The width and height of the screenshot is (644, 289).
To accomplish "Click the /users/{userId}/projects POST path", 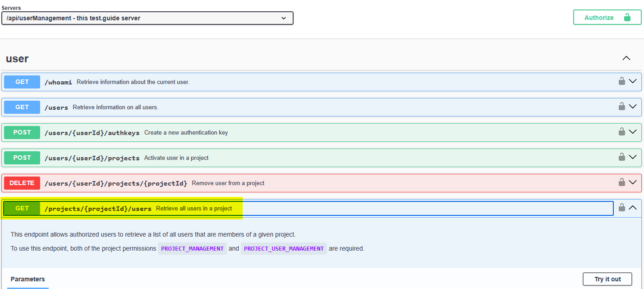I will pos(92,158).
